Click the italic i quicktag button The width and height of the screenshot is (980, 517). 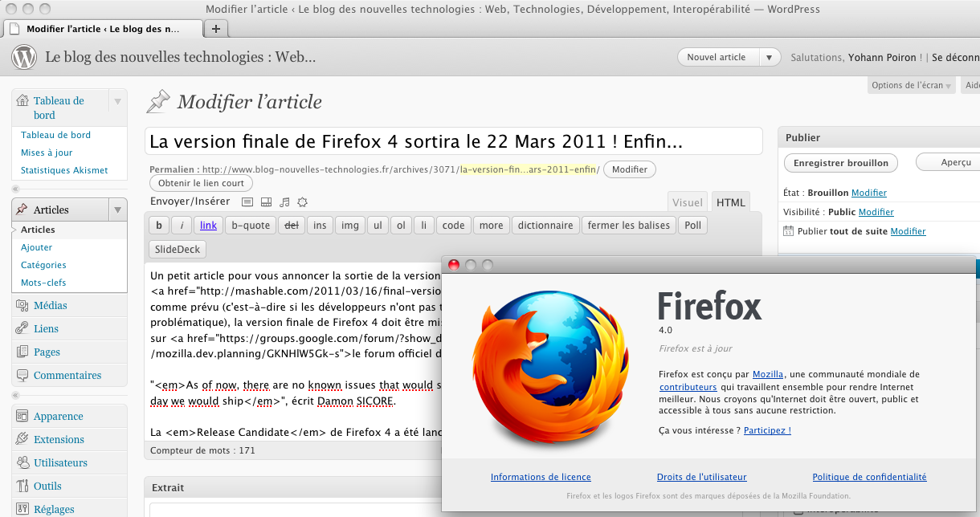[x=182, y=226]
